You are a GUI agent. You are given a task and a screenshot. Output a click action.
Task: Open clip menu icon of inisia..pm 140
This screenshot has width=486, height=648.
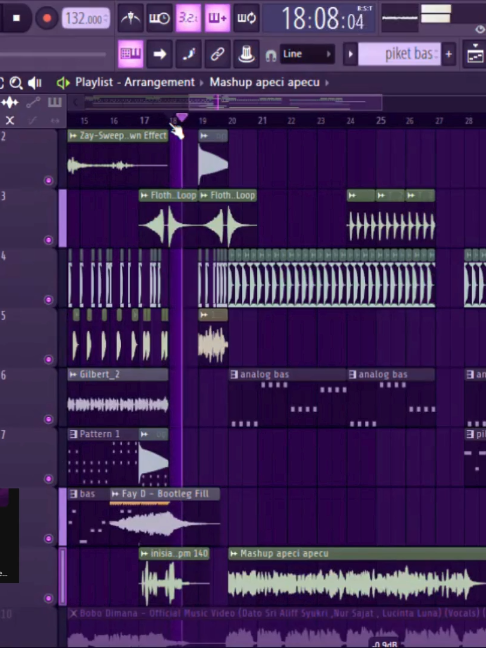[x=144, y=553]
